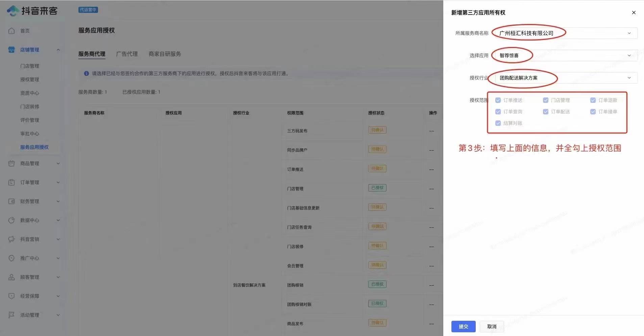Switch to the 广告代理 tab
Image resolution: width=644 pixels, height=336 pixels.
click(x=127, y=54)
